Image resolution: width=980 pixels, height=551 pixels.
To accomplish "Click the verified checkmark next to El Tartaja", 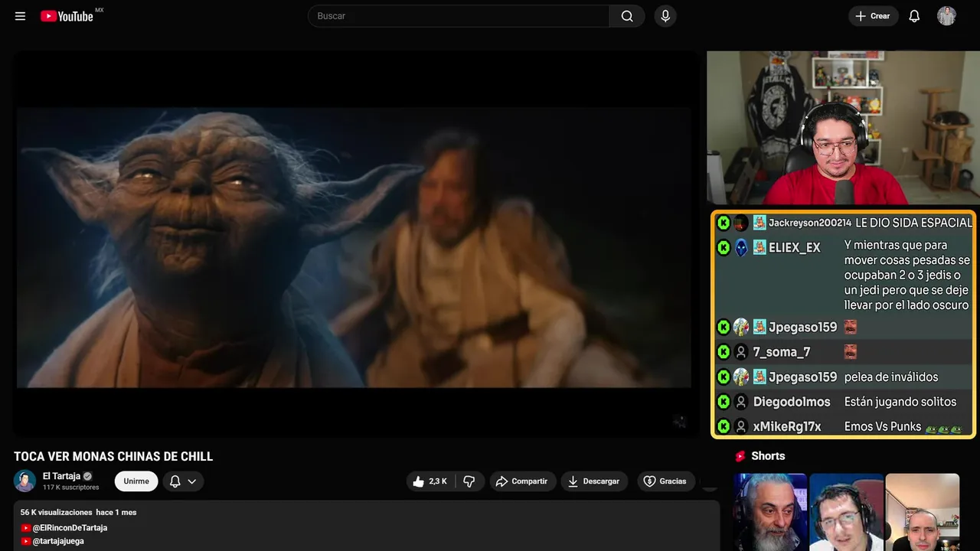I will coord(88,476).
